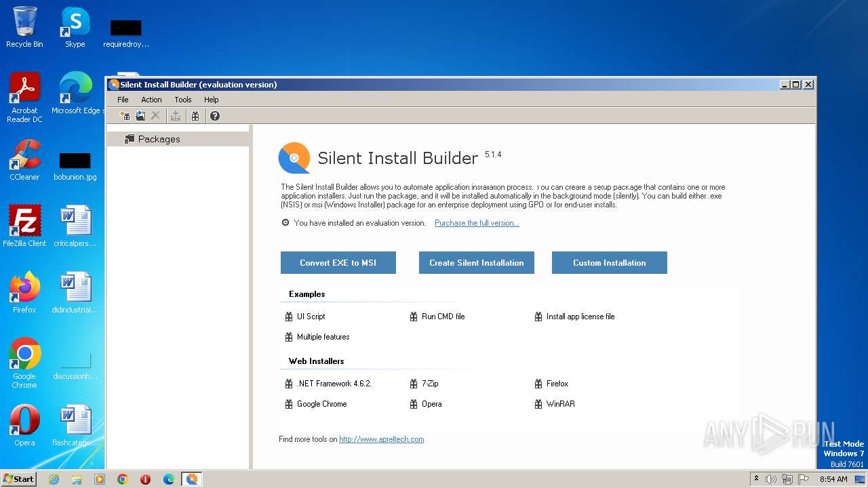Click the FileZilla Client desktop icon
This screenshot has width=868, height=488.
(x=24, y=226)
